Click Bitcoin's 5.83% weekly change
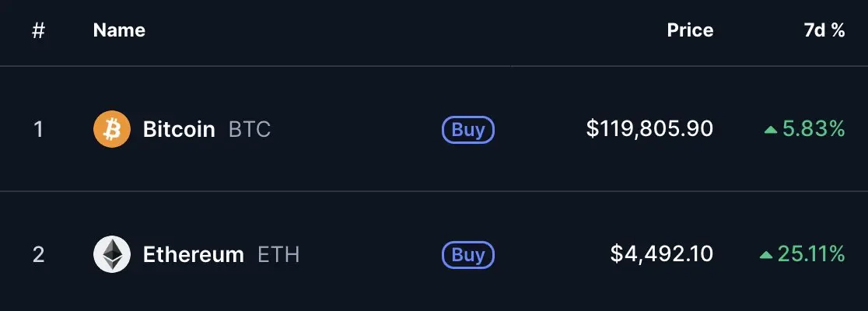This screenshot has height=311, width=868. 814,130
